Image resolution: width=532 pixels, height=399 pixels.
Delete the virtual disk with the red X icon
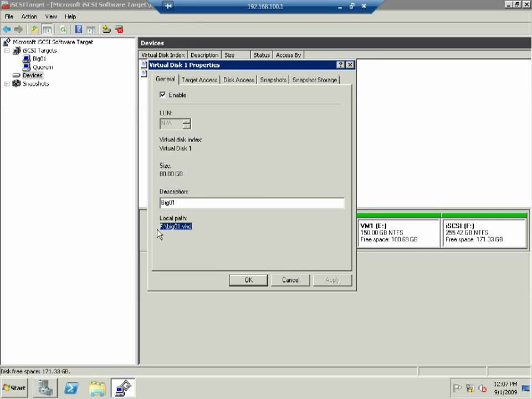click(x=119, y=29)
